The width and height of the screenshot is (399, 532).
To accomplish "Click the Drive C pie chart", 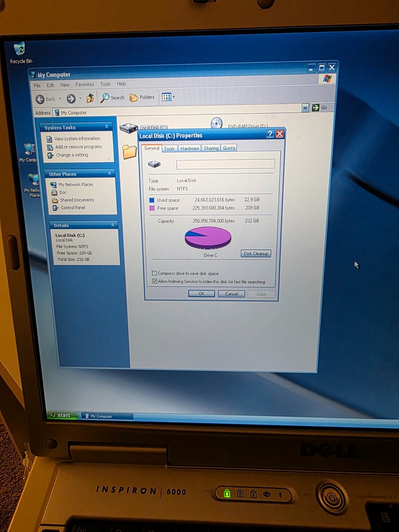I will point(208,237).
